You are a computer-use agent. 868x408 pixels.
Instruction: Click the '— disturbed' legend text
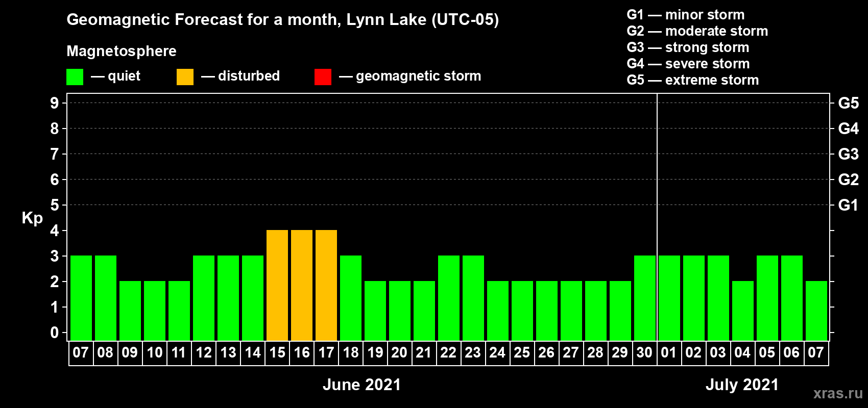(x=240, y=76)
